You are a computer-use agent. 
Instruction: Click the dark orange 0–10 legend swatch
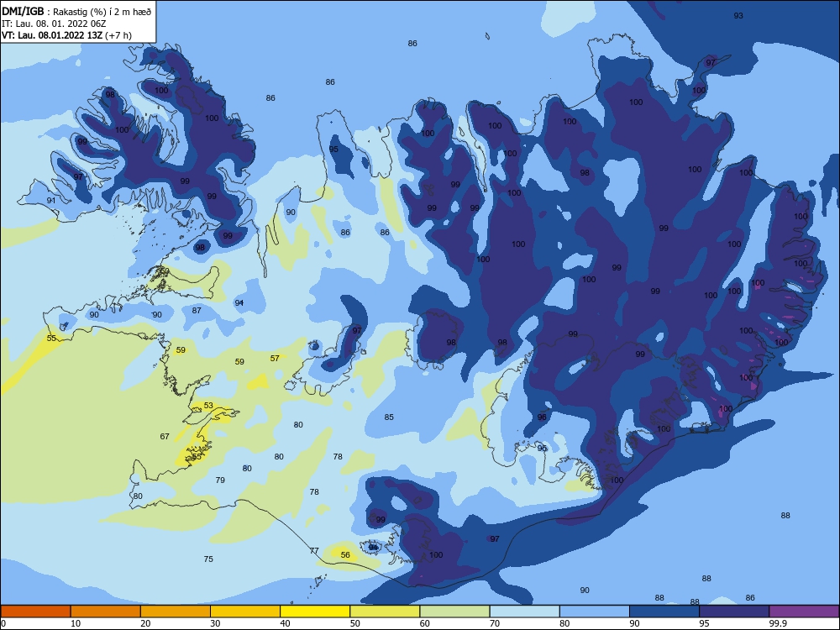[x=35, y=612]
